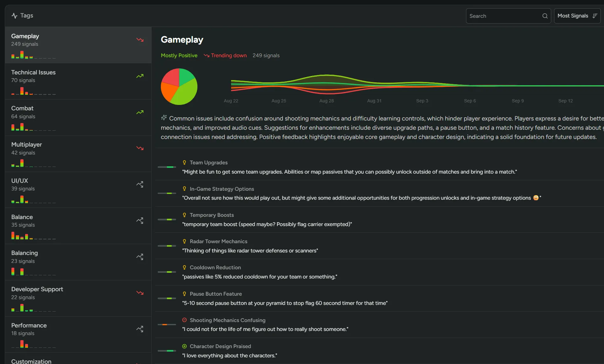Click the Developer Support trending-down icon

click(140, 293)
